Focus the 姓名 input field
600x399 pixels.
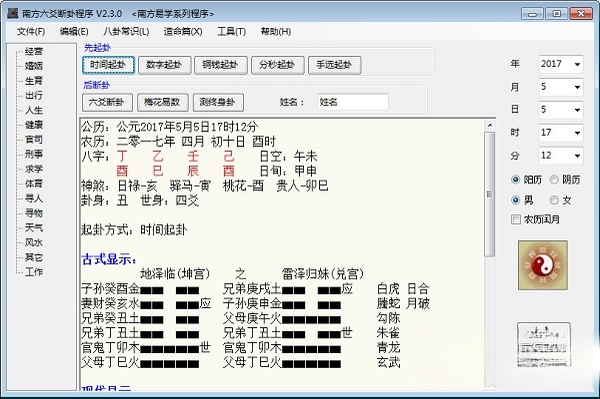[x=353, y=102]
